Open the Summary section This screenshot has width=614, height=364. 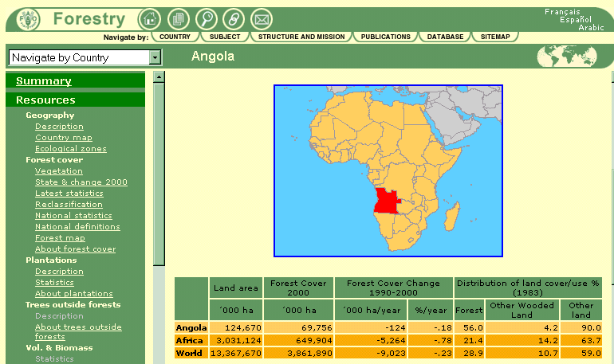(x=44, y=80)
